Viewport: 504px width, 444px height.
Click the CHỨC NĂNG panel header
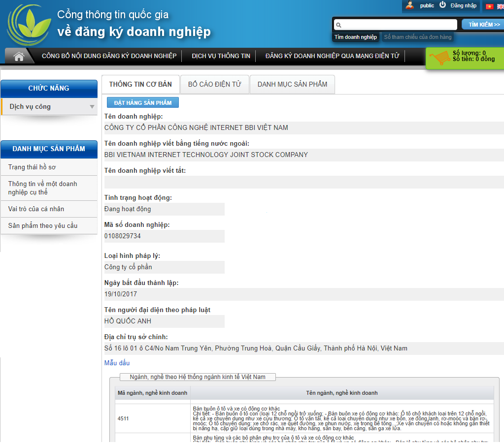tap(49, 88)
